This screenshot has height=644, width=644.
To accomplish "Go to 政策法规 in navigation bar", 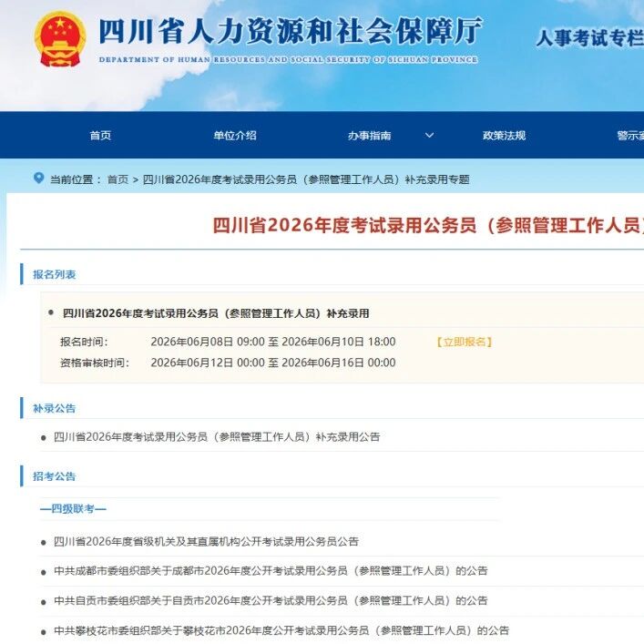I will click(504, 135).
